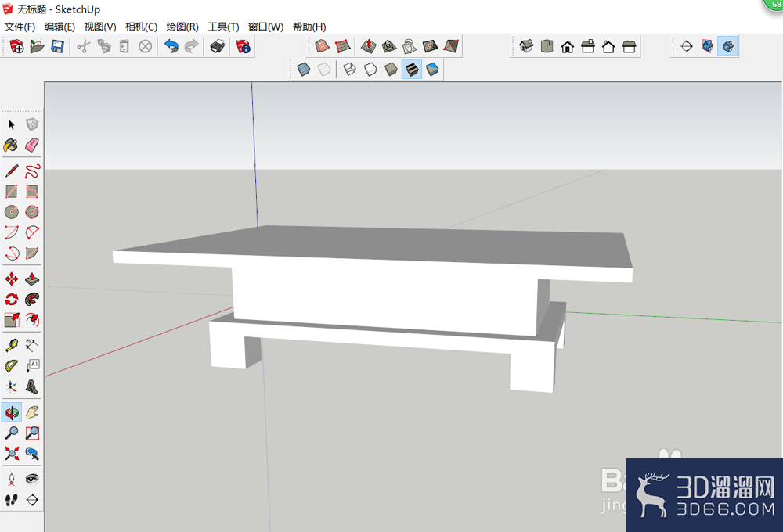This screenshot has height=532, width=783.
Task: Select the 3-Point Arc tool
Action: [x=12, y=253]
